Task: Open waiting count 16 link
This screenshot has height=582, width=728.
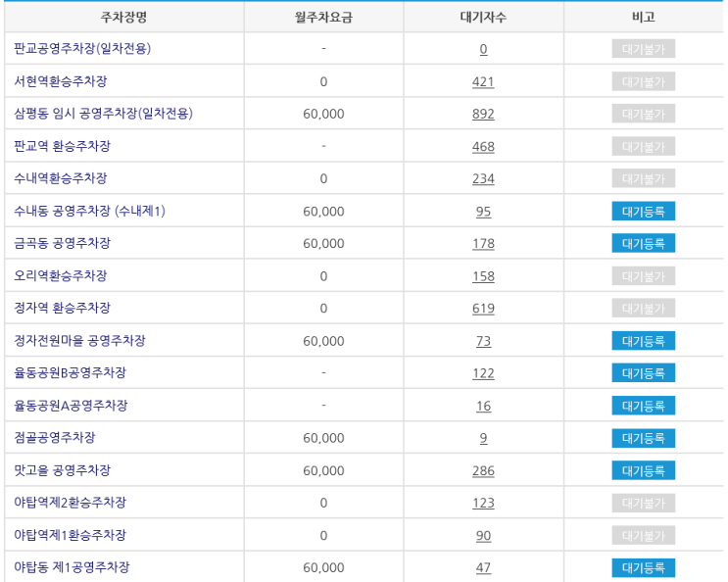Action: pyautogui.click(x=483, y=406)
